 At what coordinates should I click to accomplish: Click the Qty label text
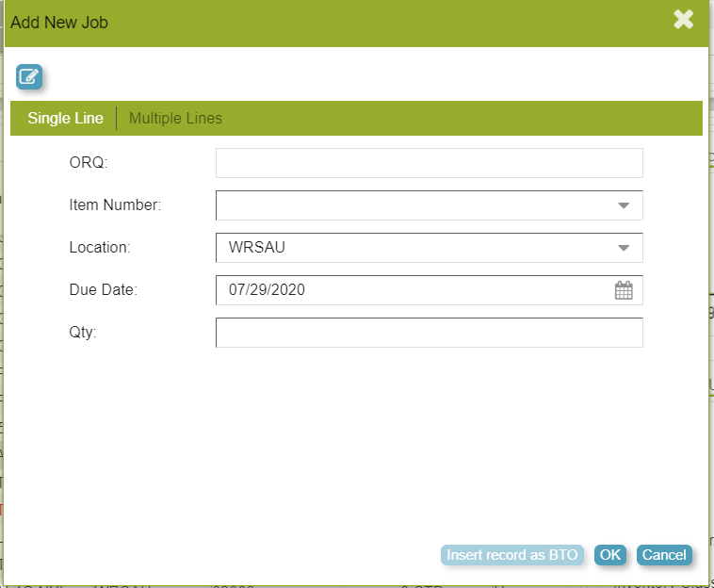click(x=82, y=333)
